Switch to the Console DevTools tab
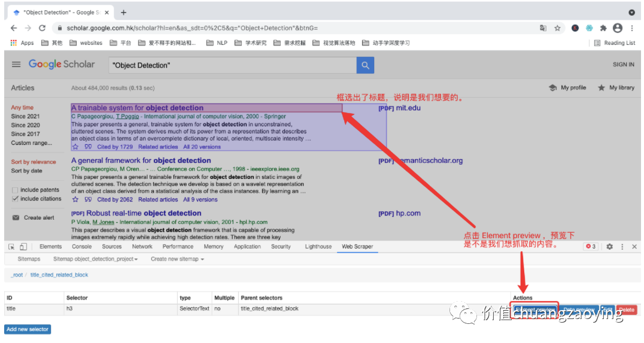 coord(82,247)
